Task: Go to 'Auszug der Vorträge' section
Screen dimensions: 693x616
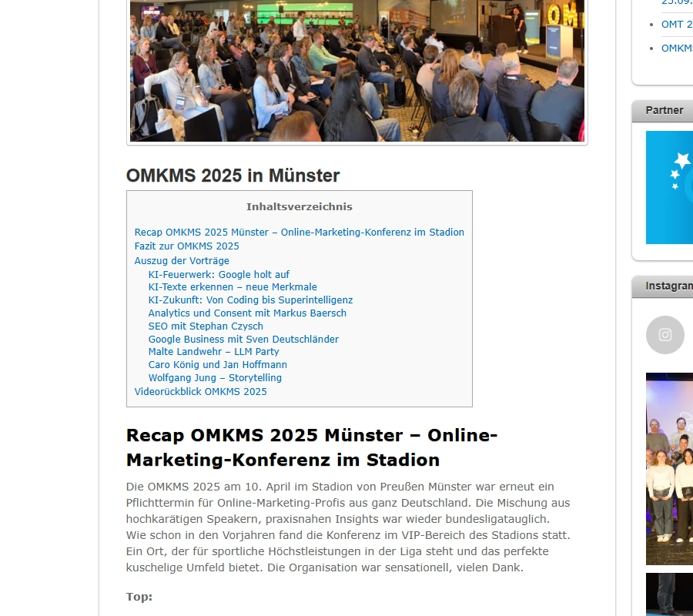Action: [x=182, y=261]
